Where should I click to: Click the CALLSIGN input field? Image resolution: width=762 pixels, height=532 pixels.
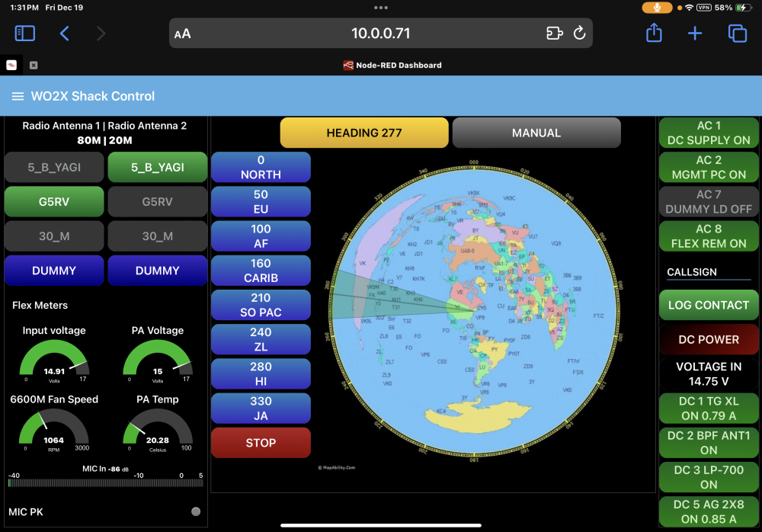pyautogui.click(x=709, y=272)
